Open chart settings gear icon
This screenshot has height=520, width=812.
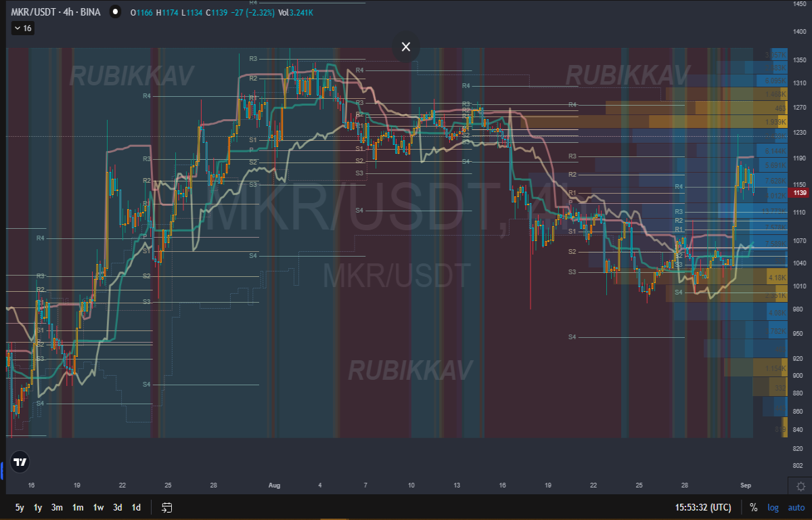coord(800,486)
